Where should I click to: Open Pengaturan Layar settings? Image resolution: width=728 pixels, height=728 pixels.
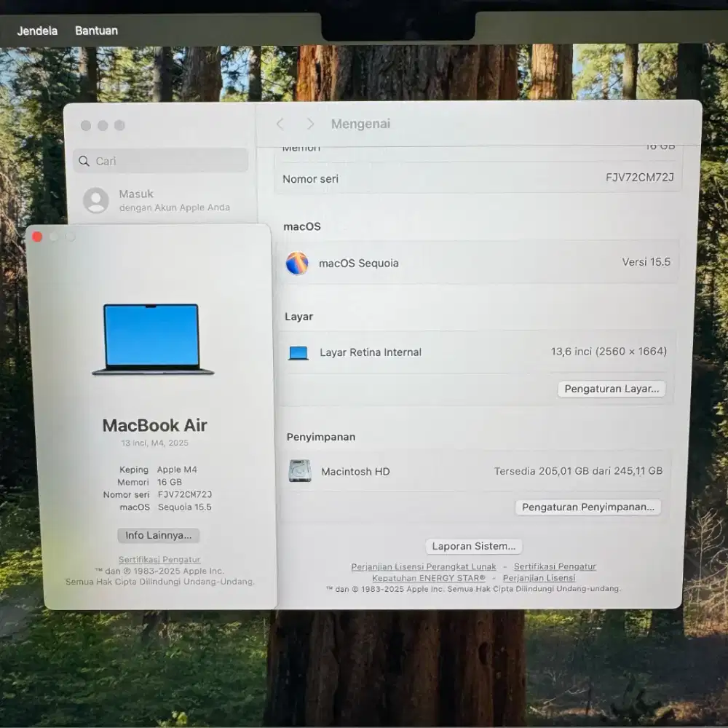[612, 389]
